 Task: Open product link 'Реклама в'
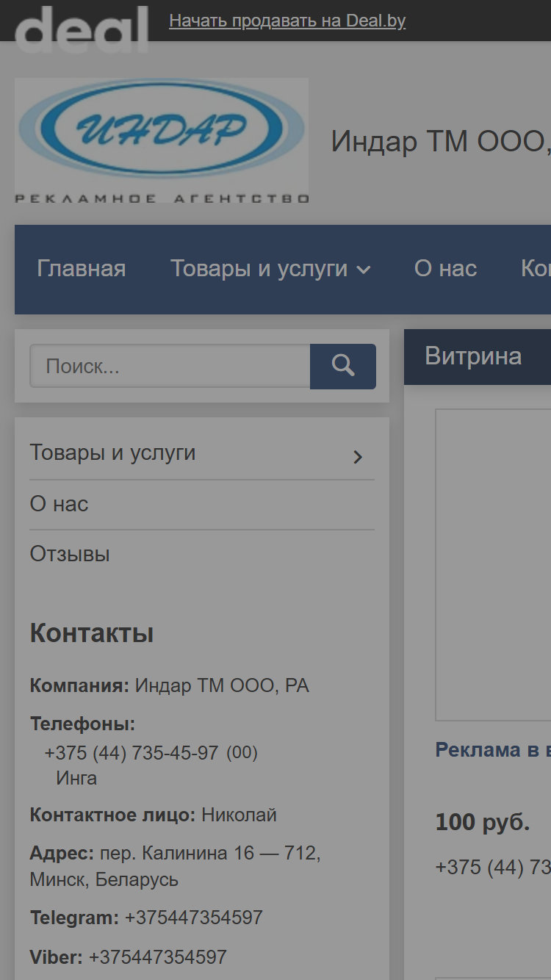493,750
